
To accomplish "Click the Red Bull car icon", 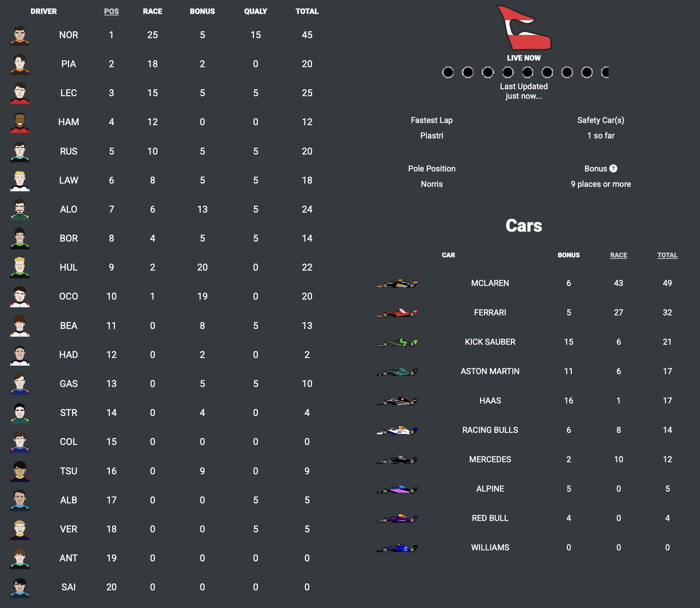I will (x=397, y=519).
